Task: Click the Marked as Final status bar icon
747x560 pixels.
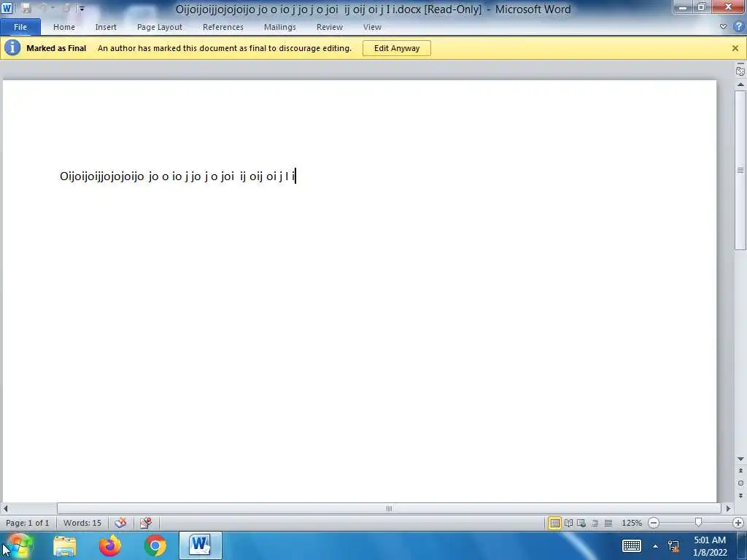Action: (x=146, y=523)
